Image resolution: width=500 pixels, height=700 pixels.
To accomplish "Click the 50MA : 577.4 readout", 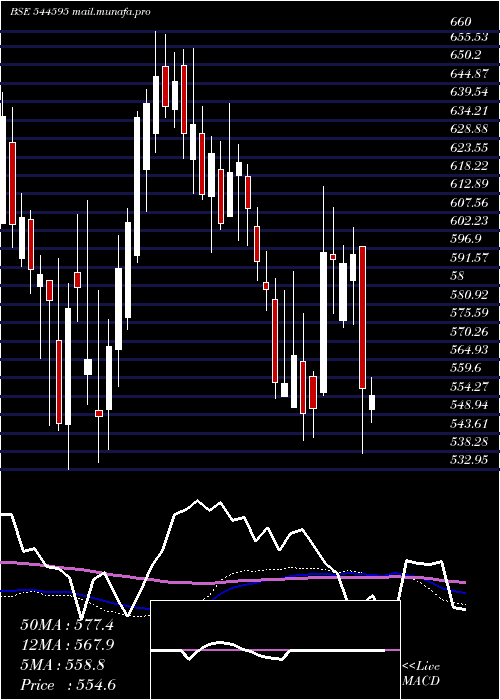I will tap(67, 625).
